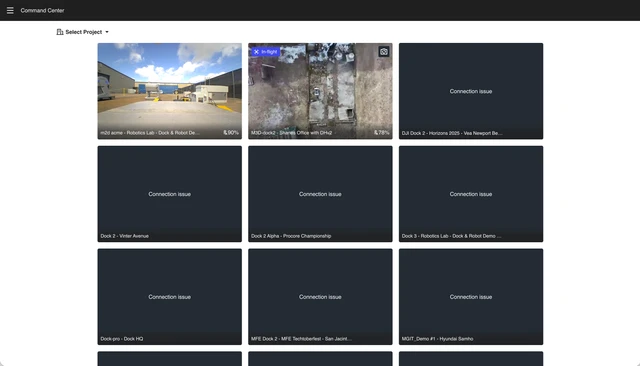The height and width of the screenshot is (366, 640).
Task: Open the hamburger menu icon
Action: [x=10, y=10]
